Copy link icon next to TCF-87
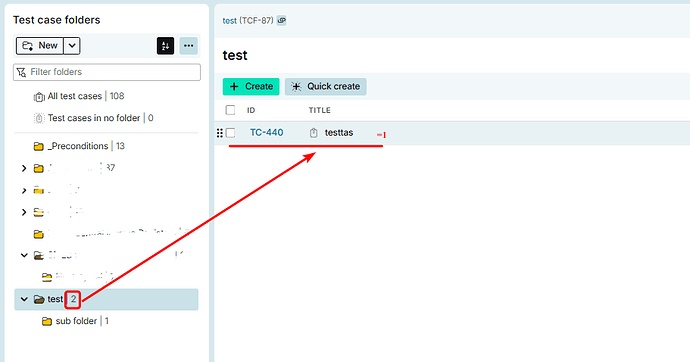Viewport: 690px width, 362px height. click(x=282, y=21)
